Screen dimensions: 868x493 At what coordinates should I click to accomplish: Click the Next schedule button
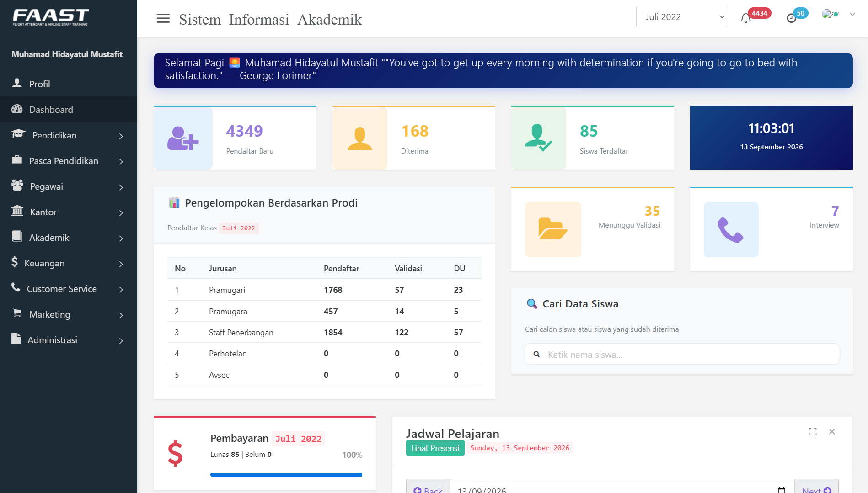[x=816, y=487]
